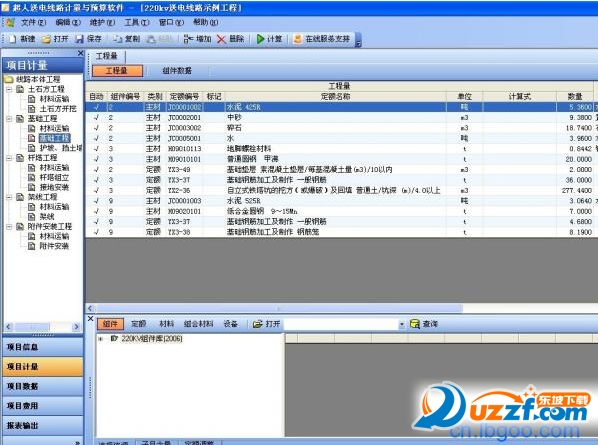Open the 维护 menu
Viewport: 598px width, 445px height.
[x=102, y=22]
